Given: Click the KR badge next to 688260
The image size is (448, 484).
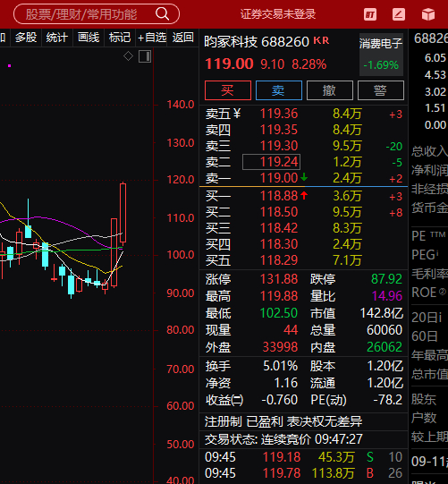Looking at the screenshot, I should [321, 40].
